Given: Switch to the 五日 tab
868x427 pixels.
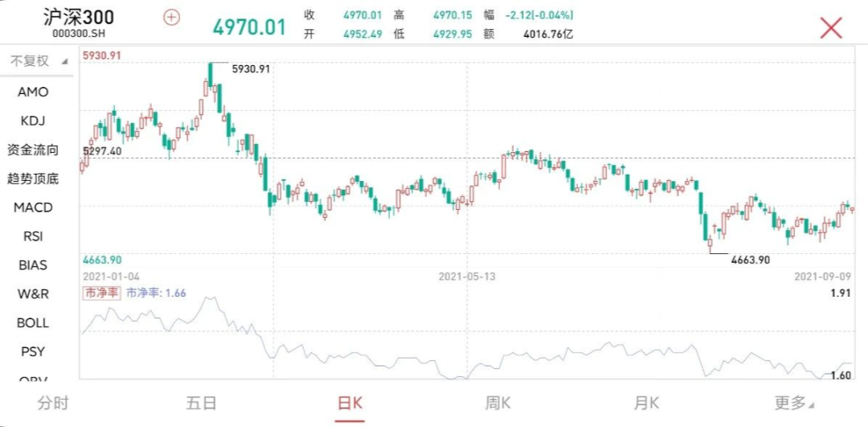Looking at the screenshot, I should pyautogui.click(x=201, y=403).
